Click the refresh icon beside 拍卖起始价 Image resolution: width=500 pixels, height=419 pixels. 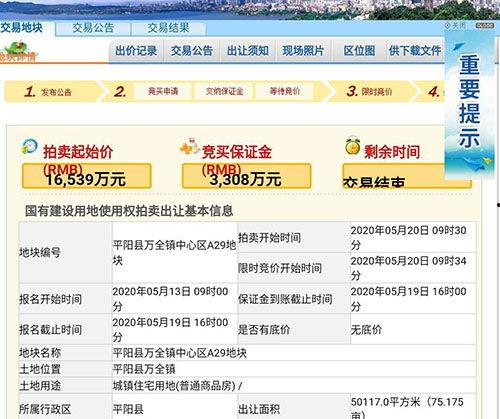(29, 146)
